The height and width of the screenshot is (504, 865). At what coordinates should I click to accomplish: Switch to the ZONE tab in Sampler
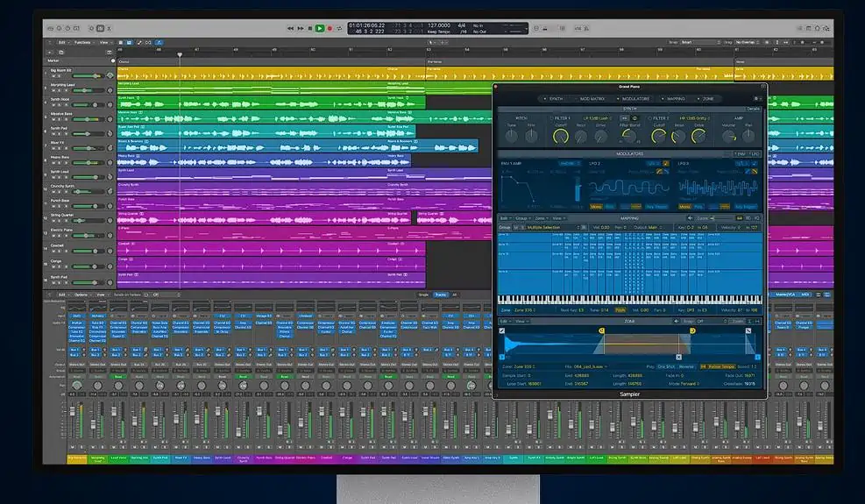tap(706, 99)
